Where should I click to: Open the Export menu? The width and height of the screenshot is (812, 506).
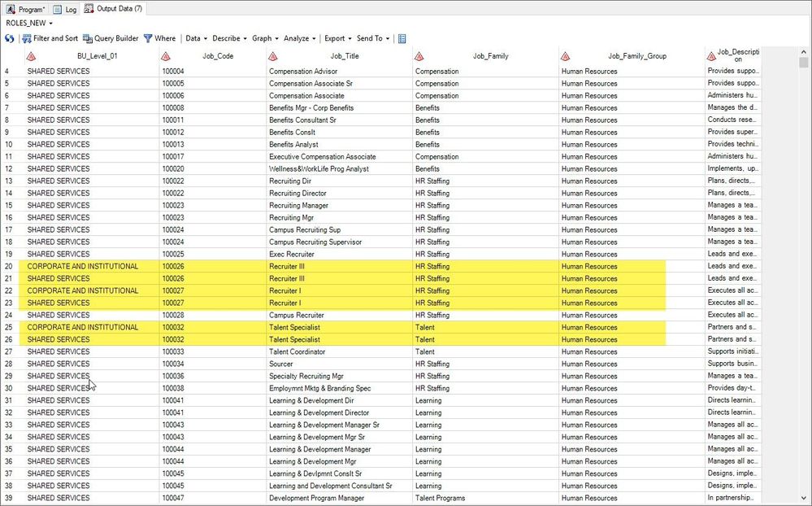tap(337, 38)
